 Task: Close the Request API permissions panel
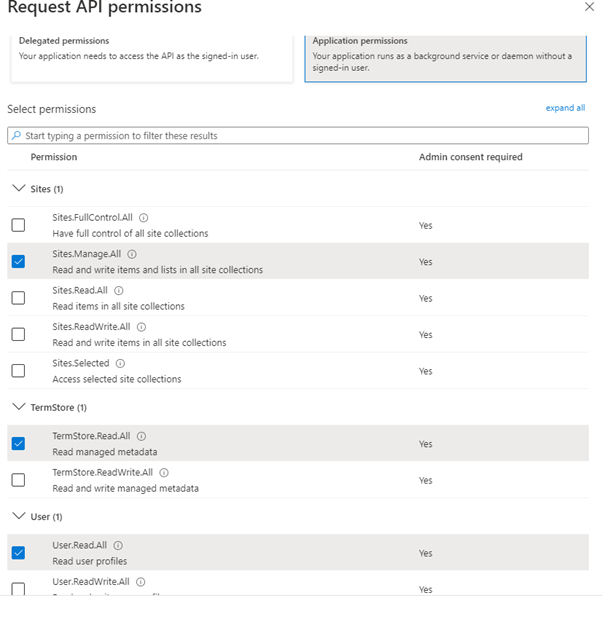click(588, 7)
